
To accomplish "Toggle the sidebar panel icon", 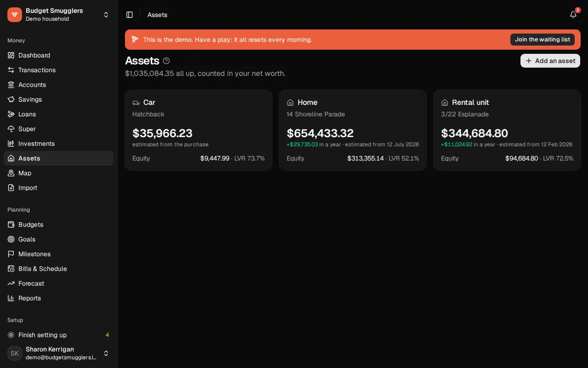I will 130,15.
